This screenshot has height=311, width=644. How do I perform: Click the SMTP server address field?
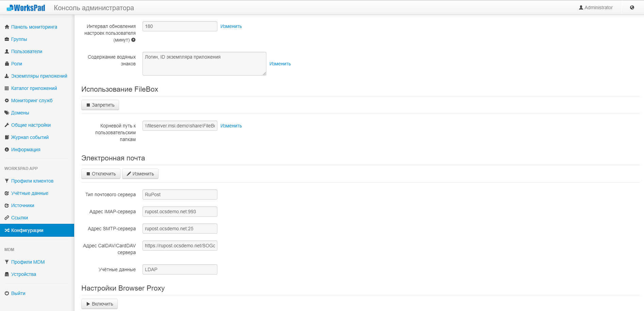[x=180, y=229]
